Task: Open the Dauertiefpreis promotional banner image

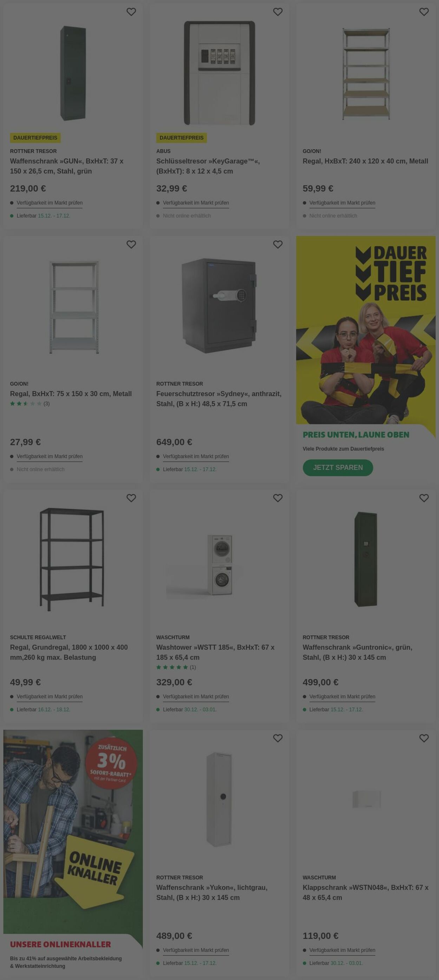Action: [x=366, y=330]
